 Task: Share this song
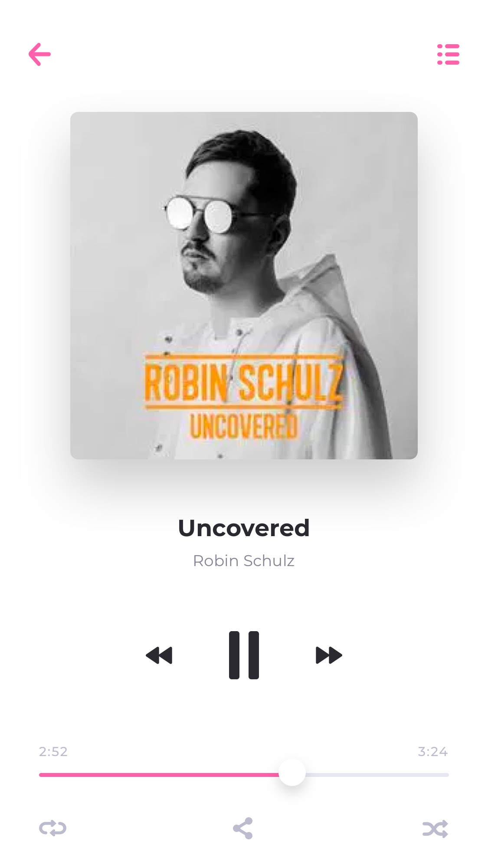[243, 828]
